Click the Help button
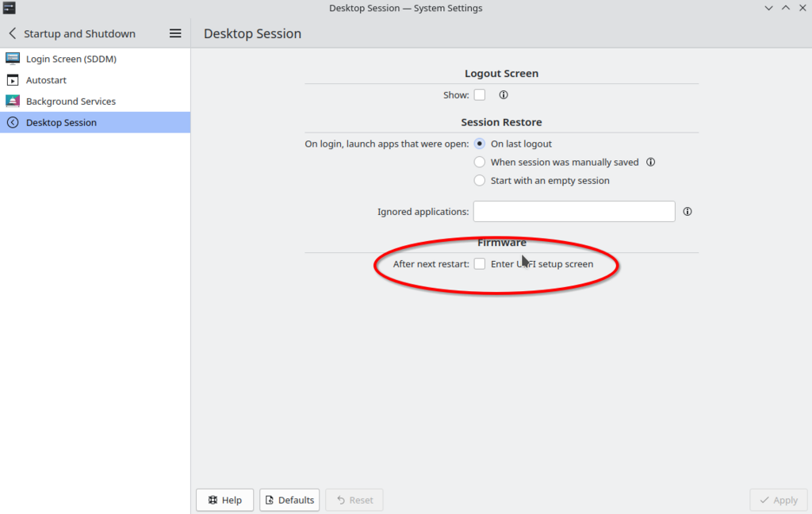This screenshot has height=514, width=812. point(224,500)
